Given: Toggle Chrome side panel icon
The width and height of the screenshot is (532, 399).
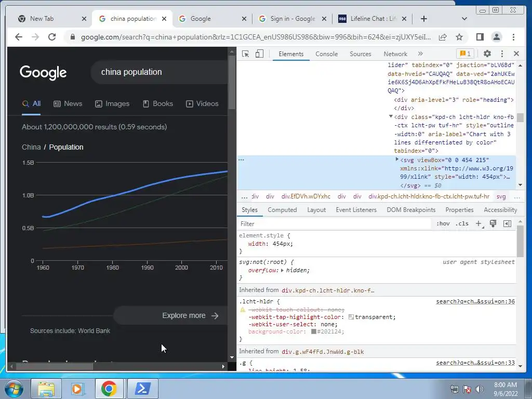Looking at the screenshot, I should point(480,37).
